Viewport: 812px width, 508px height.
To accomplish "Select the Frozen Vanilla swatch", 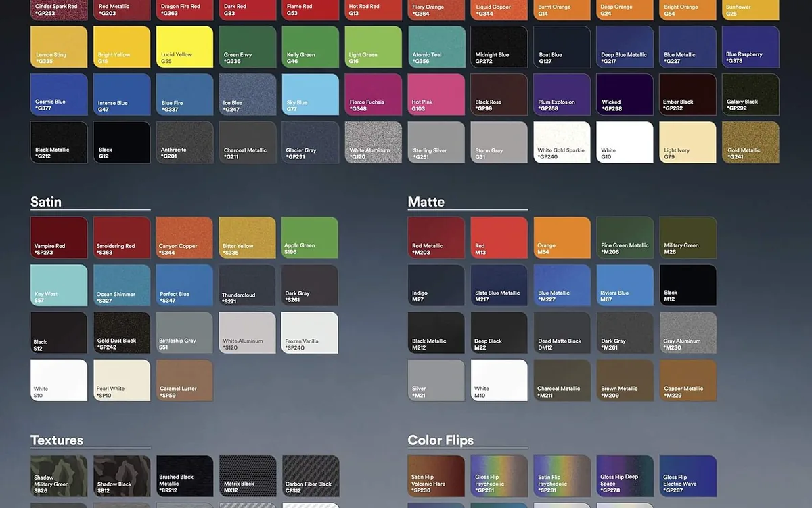I will coord(311,333).
